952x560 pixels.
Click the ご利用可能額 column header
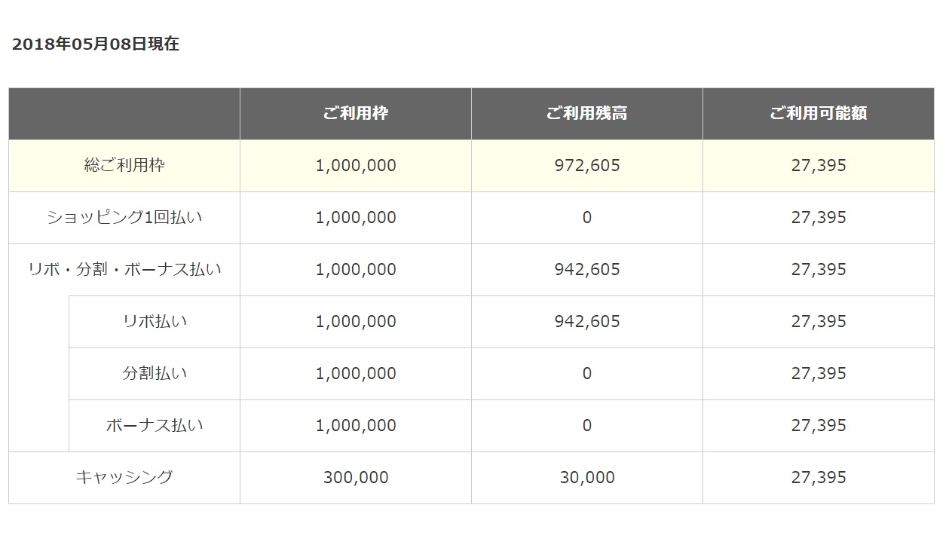pos(818,114)
